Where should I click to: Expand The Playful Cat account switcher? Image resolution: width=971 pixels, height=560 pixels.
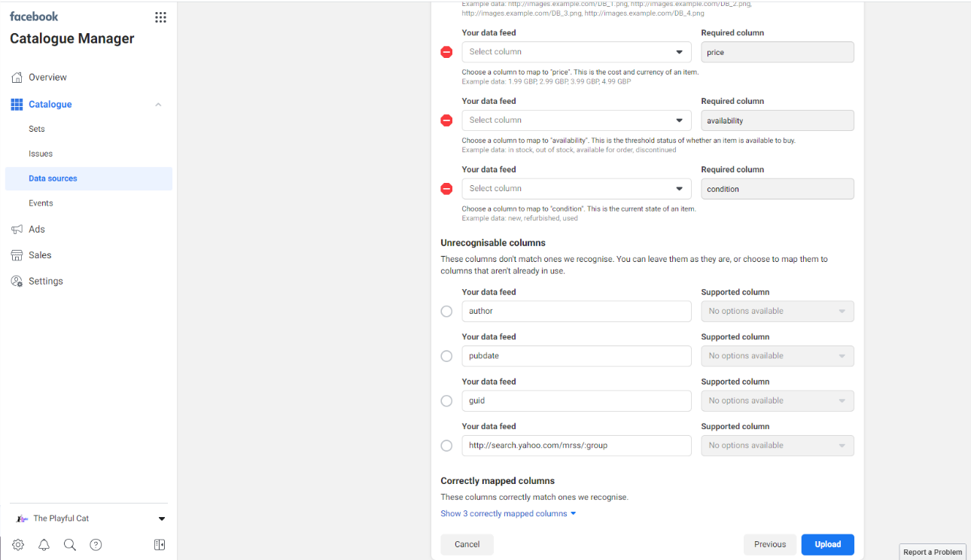pyautogui.click(x=161, y=519)
